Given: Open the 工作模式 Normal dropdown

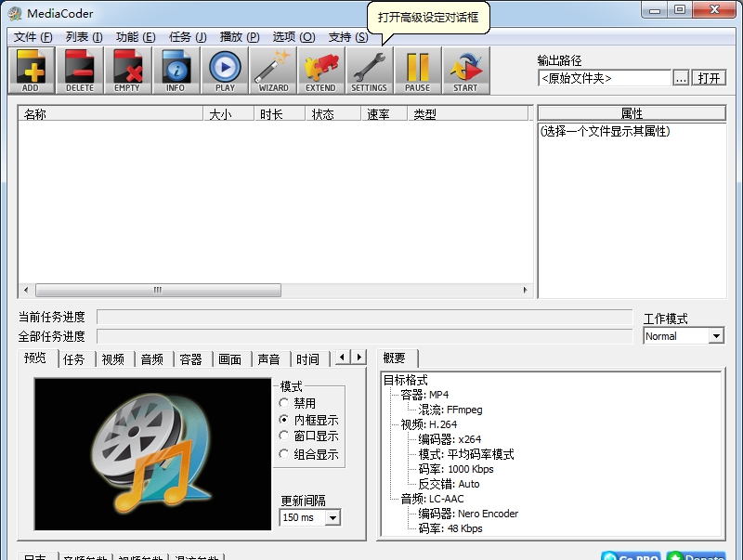Looking at the screenshot, I should point(684,335).
